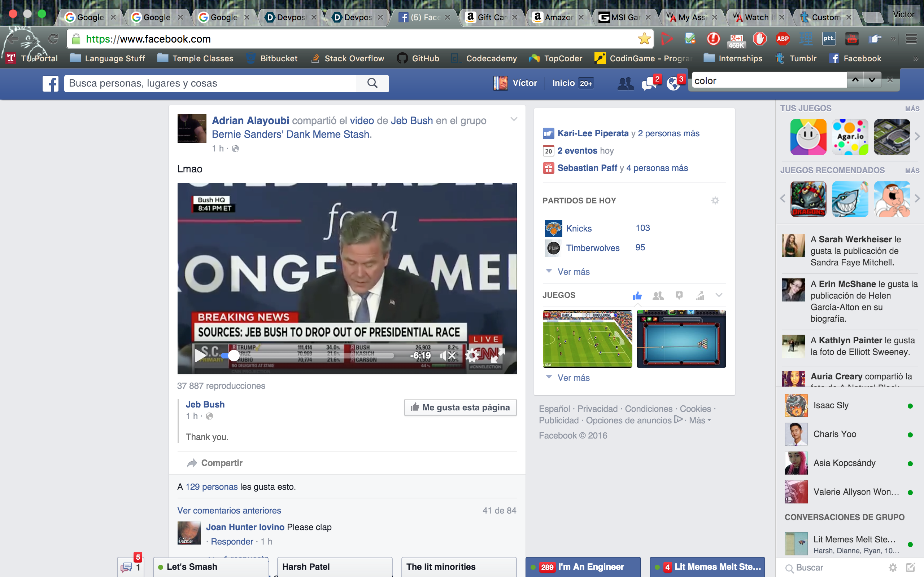Open the video settings gear
This screenshot has height=577, width=924.
click(472, 355)
